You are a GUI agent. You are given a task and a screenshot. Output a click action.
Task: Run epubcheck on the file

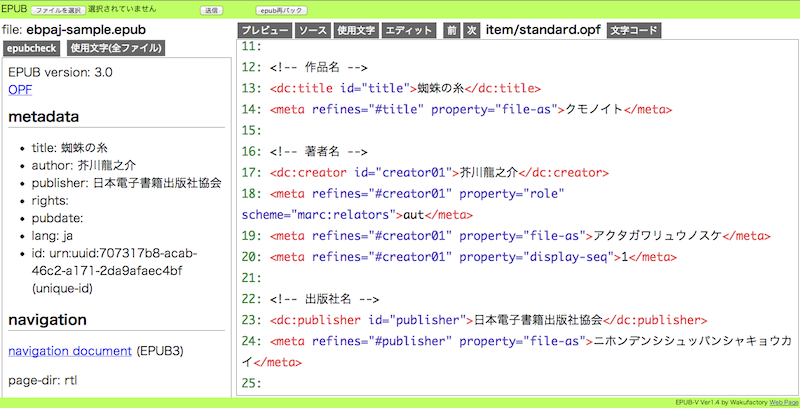click(31, 48)
